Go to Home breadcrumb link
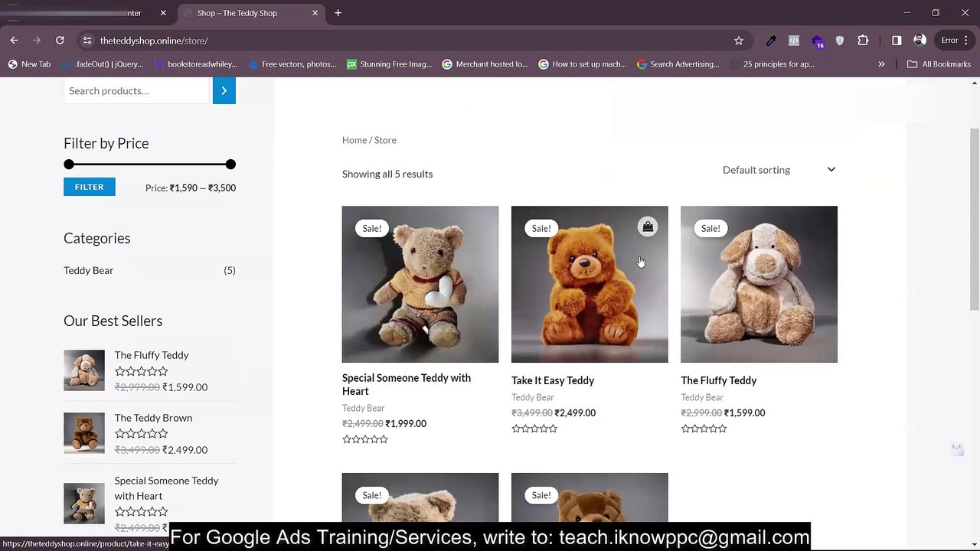The width and height of the screenshot is (980, 551). tap(354, 140)
